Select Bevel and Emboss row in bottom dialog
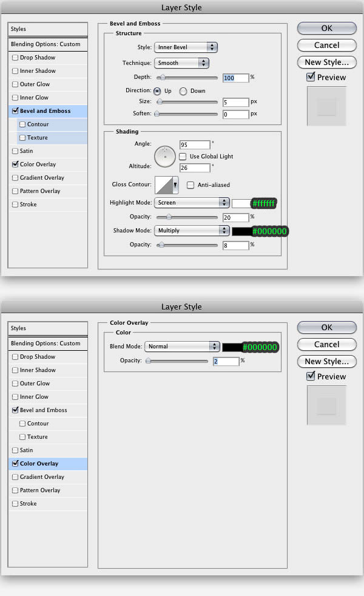The image size is (364, 596). tap(47, 410)
